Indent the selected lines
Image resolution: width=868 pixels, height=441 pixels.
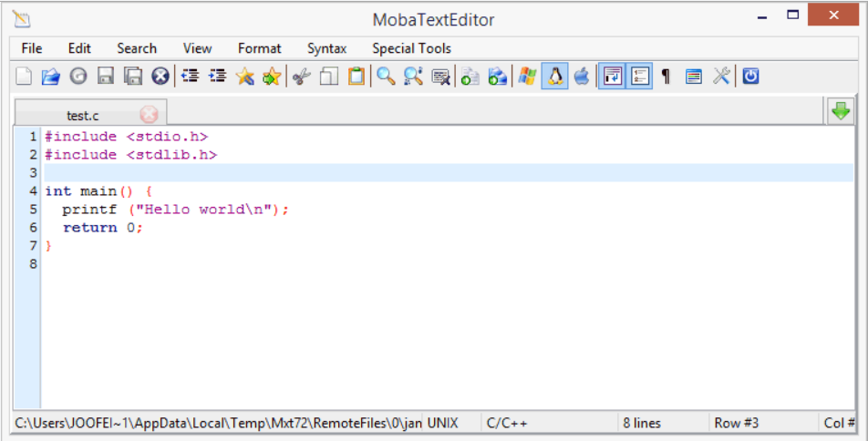(218, 76)
